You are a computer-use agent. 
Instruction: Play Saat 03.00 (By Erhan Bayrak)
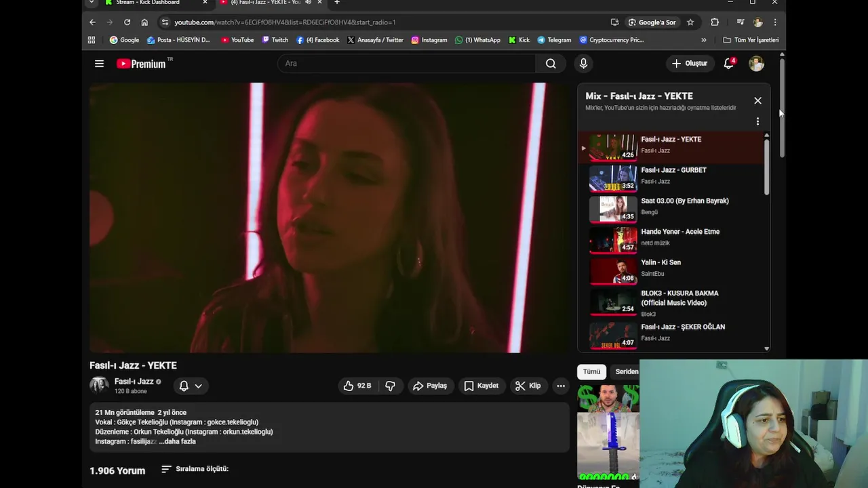point(673,209)
